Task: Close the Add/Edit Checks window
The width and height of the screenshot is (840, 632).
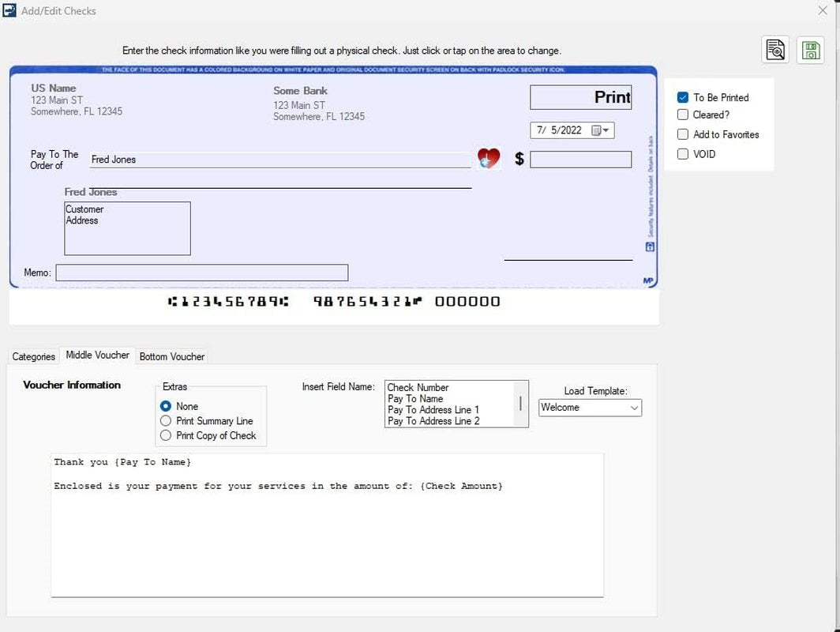Action: [x=823, y=10]
